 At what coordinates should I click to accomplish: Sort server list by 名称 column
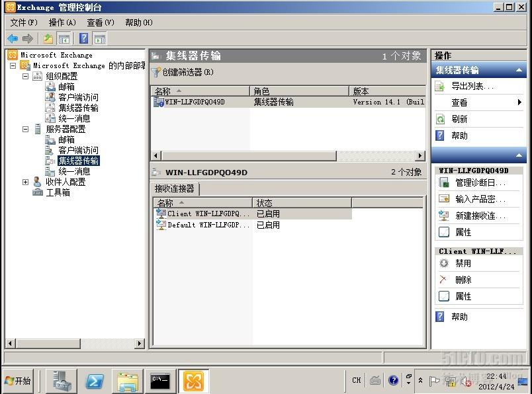tap(200, 91)
